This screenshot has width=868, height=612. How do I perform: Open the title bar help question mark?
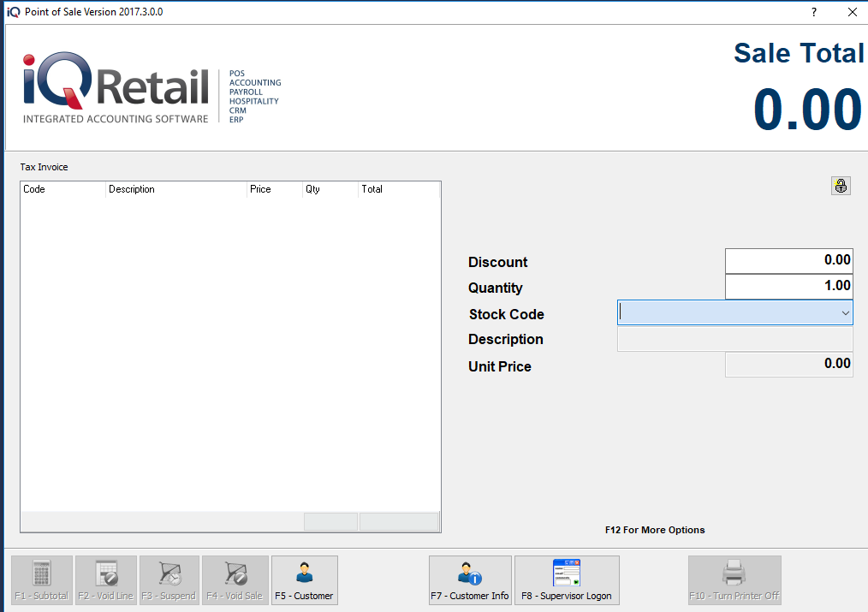[x=813, y=12]
